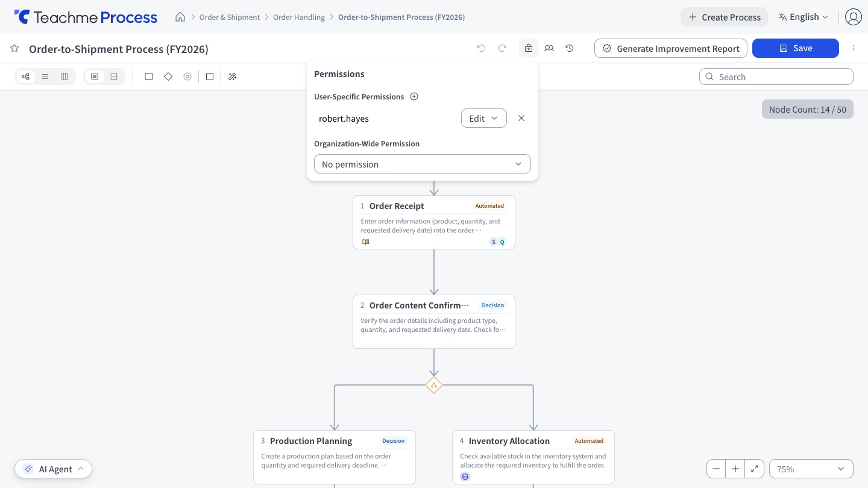
Task: Star the Order-to-Shipment Process as favorite
Action: (14, 48)
